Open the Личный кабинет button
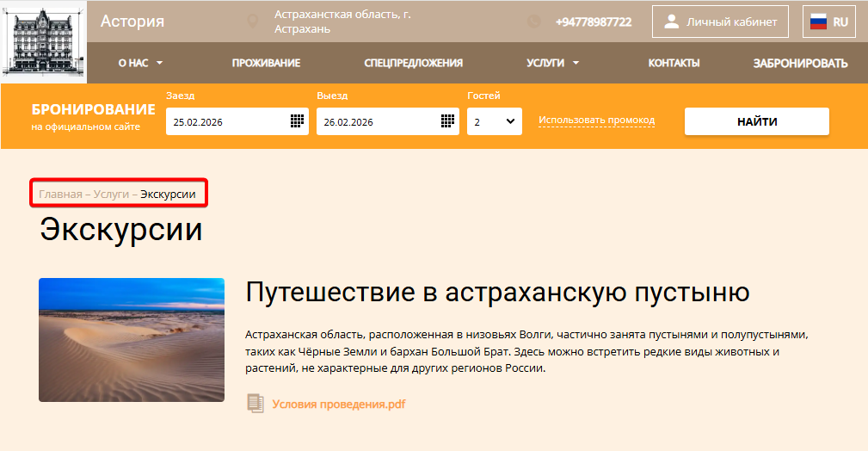 720,22
